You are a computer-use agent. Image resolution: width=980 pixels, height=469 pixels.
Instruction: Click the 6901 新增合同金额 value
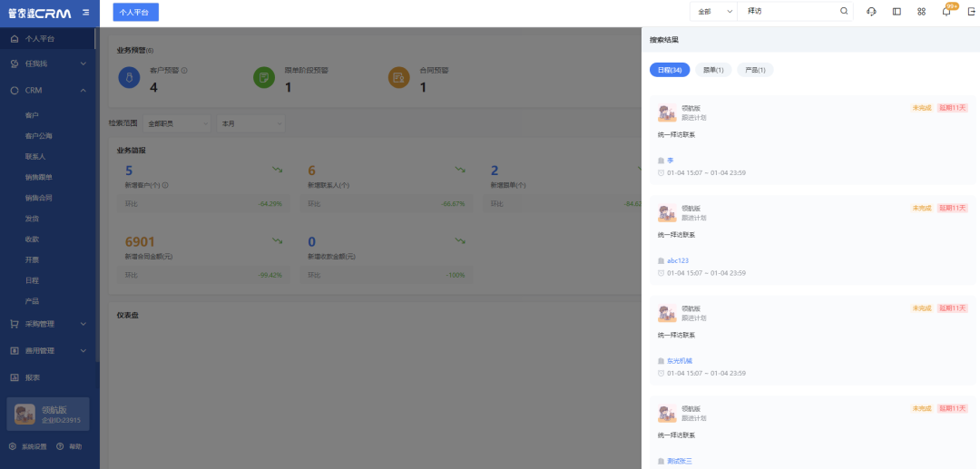click(x=140, y=241)
